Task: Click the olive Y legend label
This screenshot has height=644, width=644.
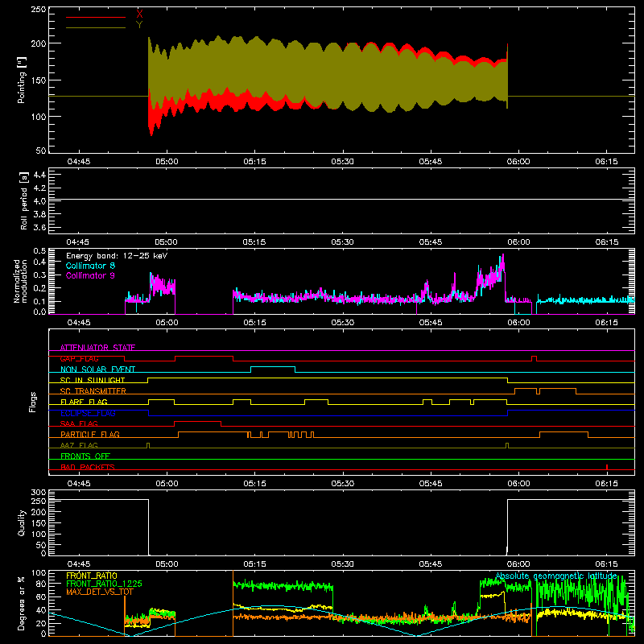Action: [139, 24]
